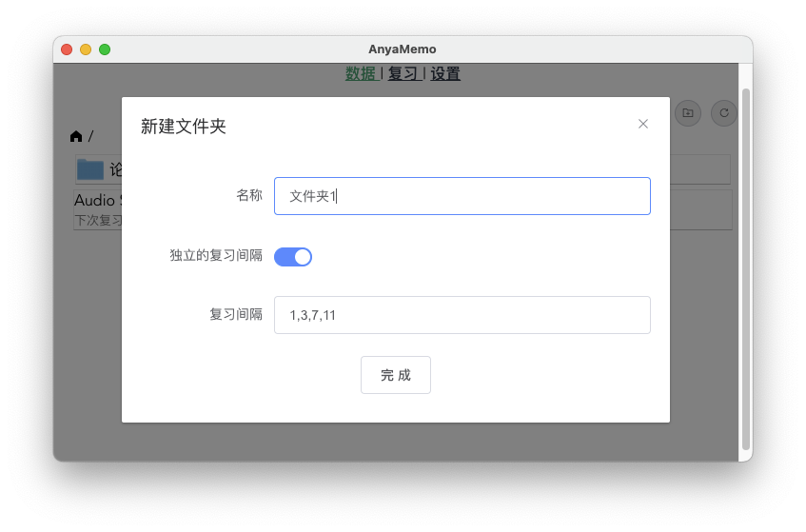
Task: Click the circular refresh icon
Action: pyautogui.click(x=724, y=113)
